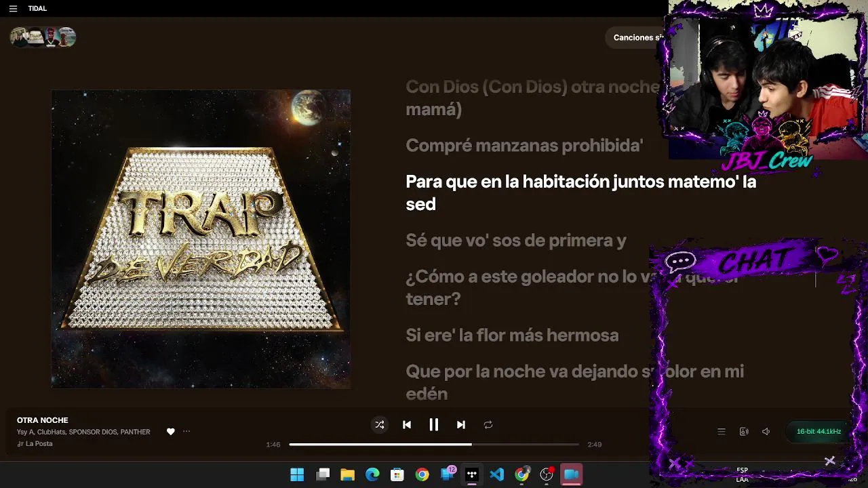This screenshot has width=868, height=488.
Task: Pause the playing song
Action: click(x=434, y=425)
